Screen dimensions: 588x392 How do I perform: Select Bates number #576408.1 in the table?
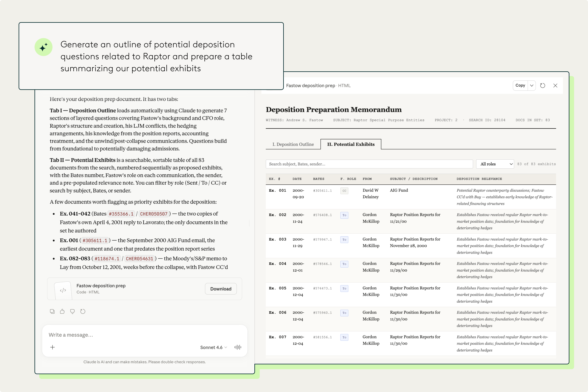pos(322,215)
